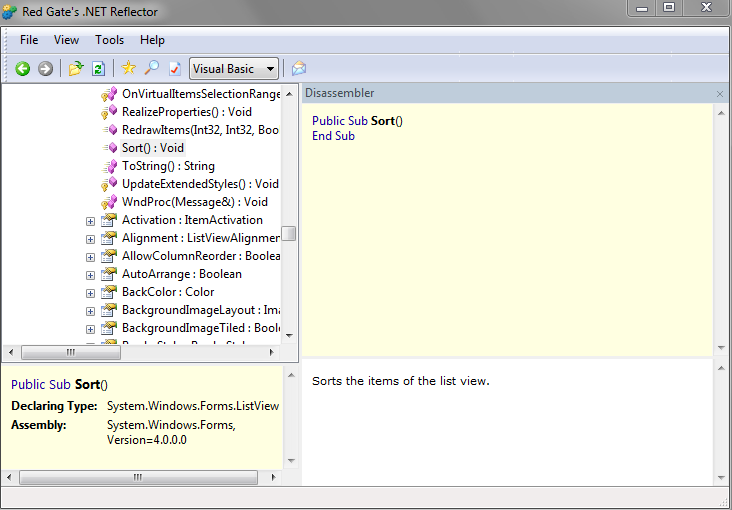Open Search with the magnifier icon
Screen dimensions: 732x510
(151, 68)
